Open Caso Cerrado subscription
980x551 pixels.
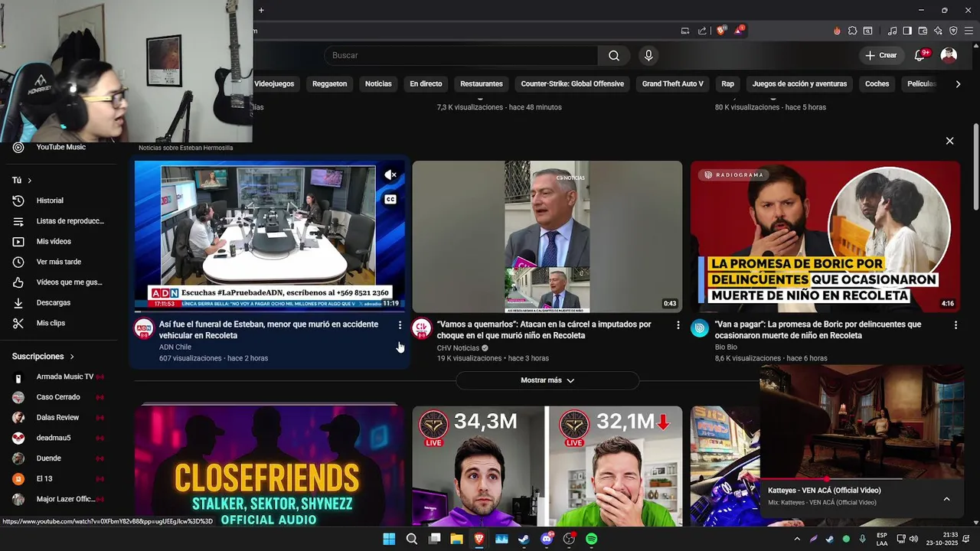pyautogui.click(x=60, y=397)
